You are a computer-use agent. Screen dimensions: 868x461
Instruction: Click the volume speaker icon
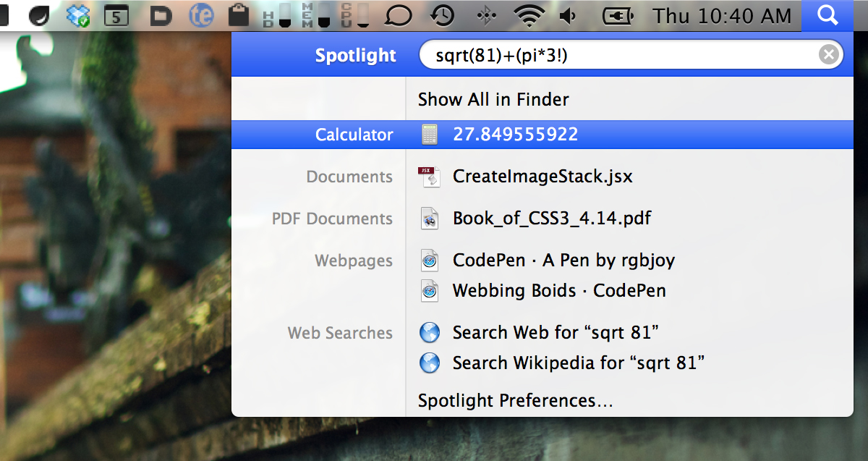[x=569, y=15]
